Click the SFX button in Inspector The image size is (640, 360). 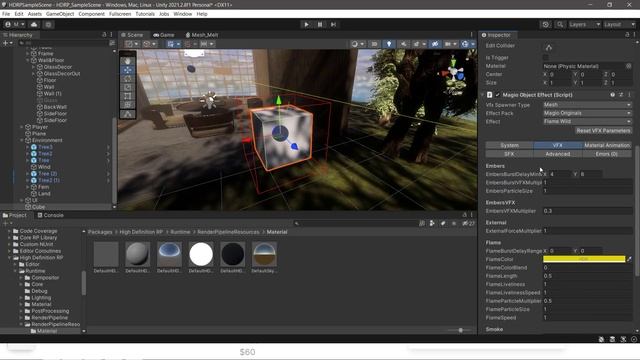click(x=509, y=154)
